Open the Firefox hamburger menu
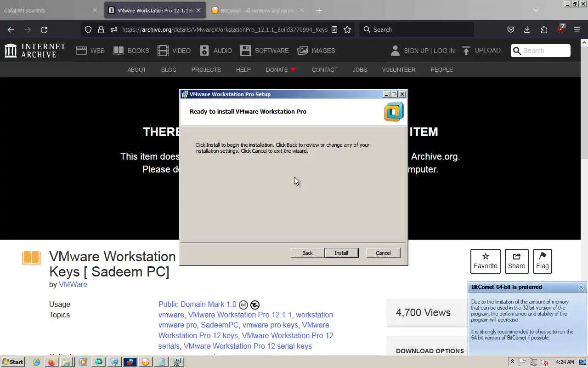Viewport: 588px width, 368px height. tap(577, 29)
